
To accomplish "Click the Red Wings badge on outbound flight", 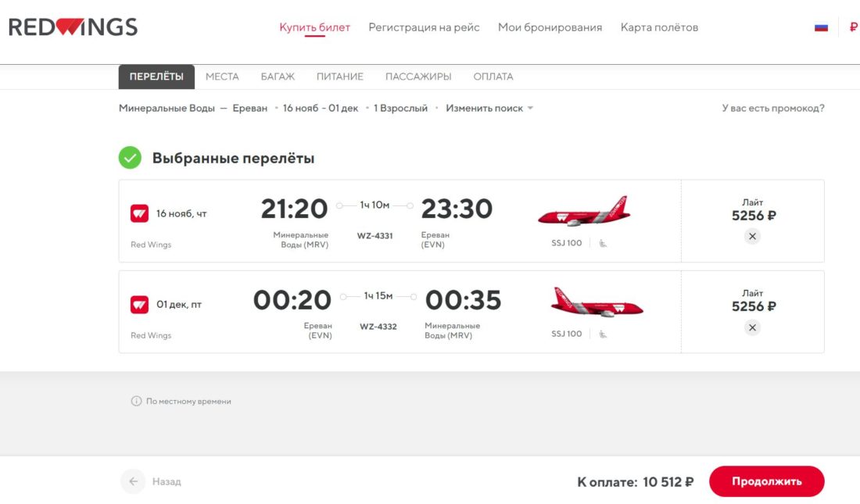I will (139, 213).
